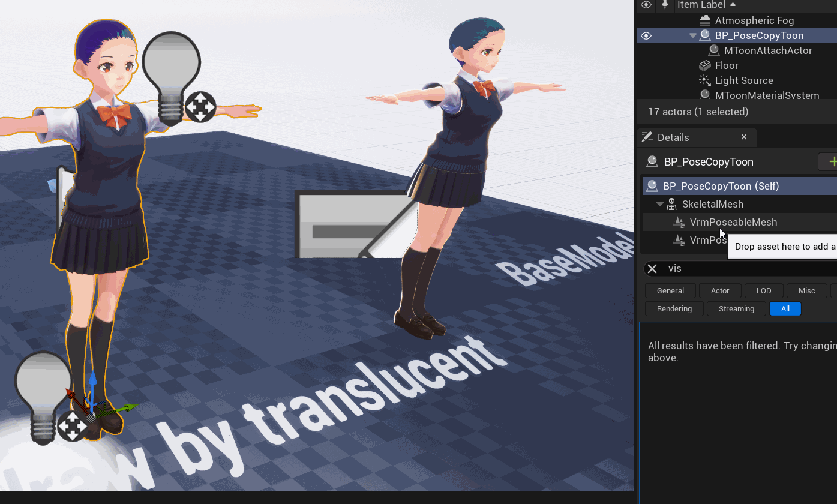Toggle the Misc category filter
The width and height of the screenshot is (837, 504).
point(807,290)
